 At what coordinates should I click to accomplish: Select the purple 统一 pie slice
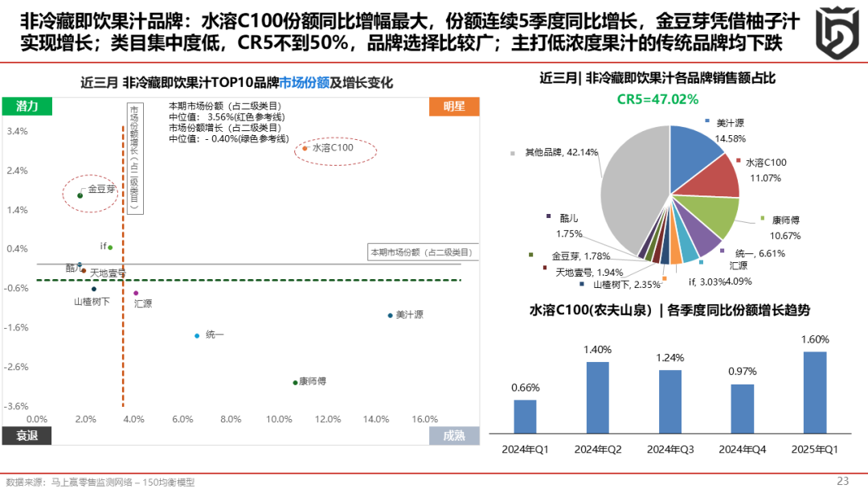(700, 236)
